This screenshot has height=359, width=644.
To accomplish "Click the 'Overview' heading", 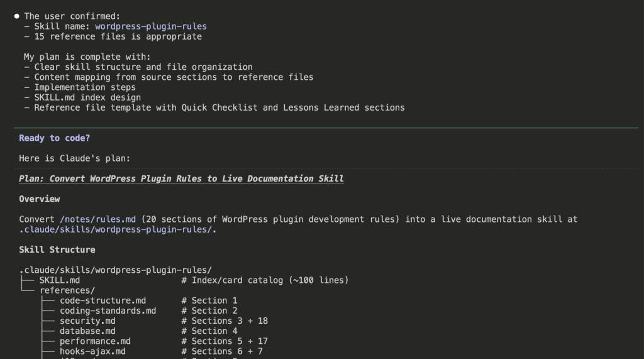I will 40,199.
